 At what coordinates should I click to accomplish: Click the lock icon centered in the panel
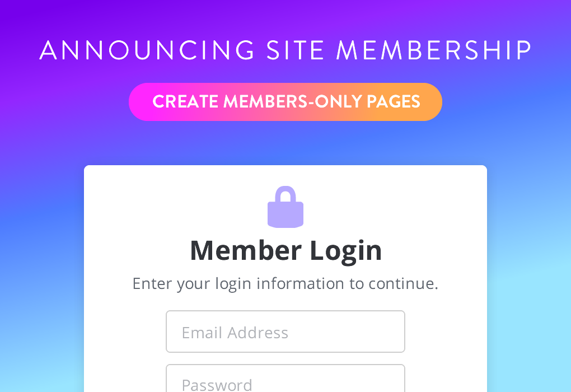[x=285, y=207]
